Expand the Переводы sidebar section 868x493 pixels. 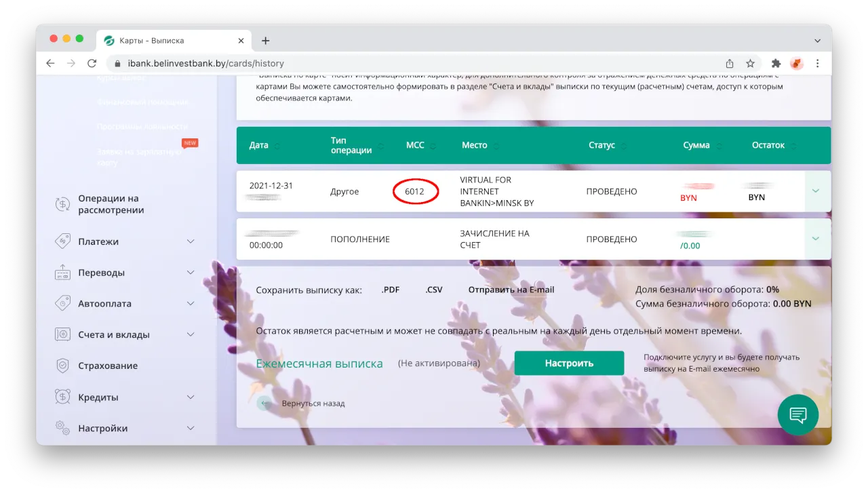125,273
